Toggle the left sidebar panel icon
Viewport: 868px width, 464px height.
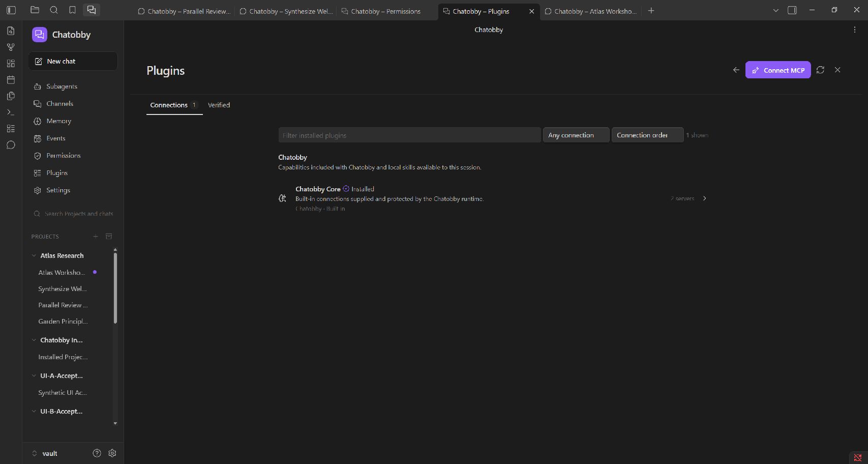click(11, 10)
